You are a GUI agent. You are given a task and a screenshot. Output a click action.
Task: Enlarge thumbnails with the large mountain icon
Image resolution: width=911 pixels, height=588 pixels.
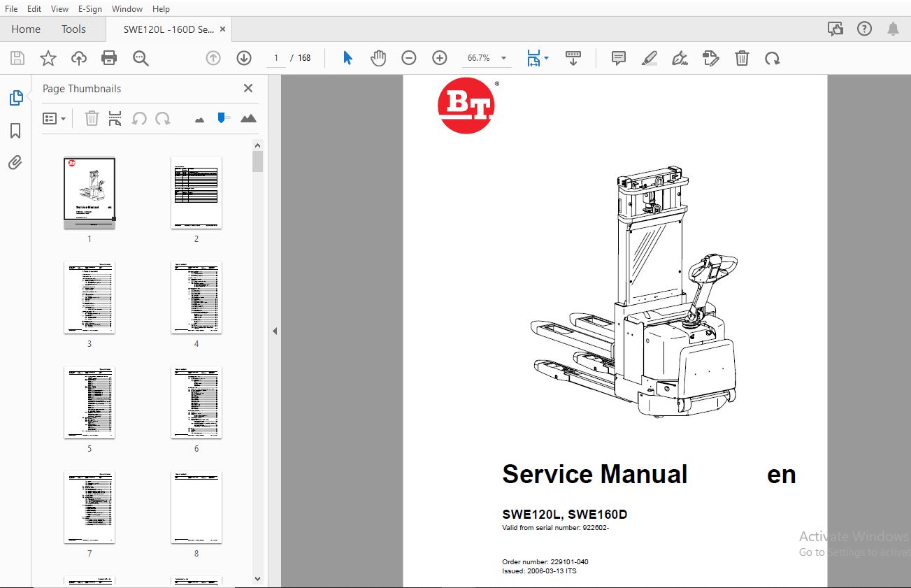pyautogui.click(x=248, y=118)
